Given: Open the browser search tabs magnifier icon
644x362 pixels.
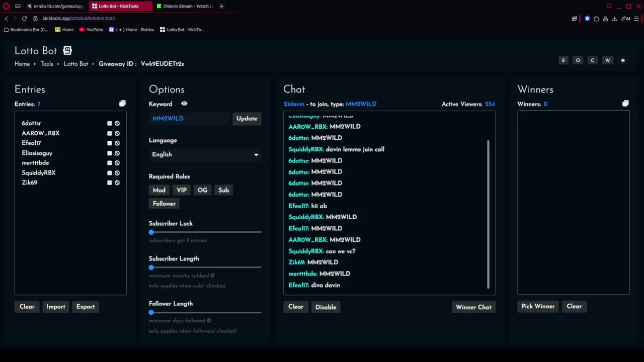Looking at the screenshot, I should 609,6.
